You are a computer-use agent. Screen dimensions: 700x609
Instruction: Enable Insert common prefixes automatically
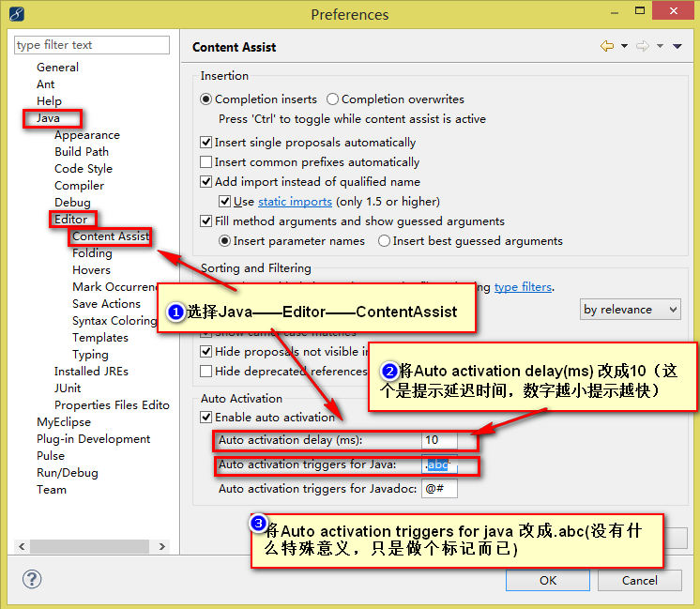click(205, 162)
